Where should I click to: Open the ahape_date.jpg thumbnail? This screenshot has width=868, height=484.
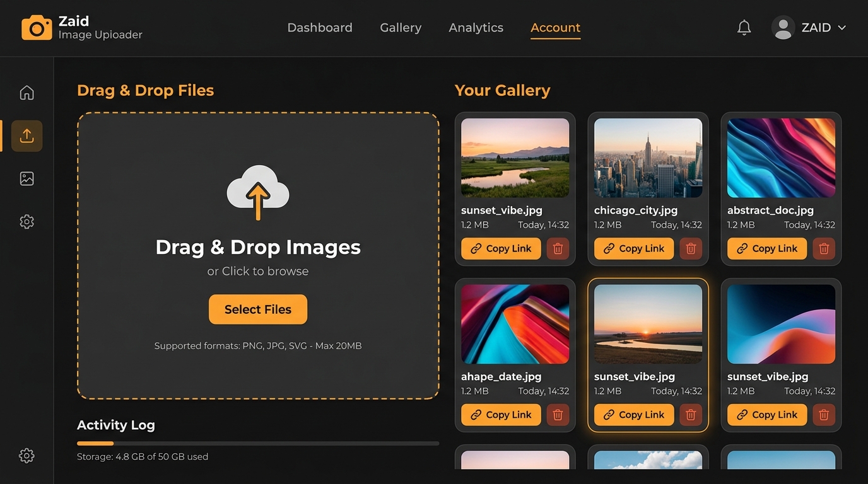[515, 324]
